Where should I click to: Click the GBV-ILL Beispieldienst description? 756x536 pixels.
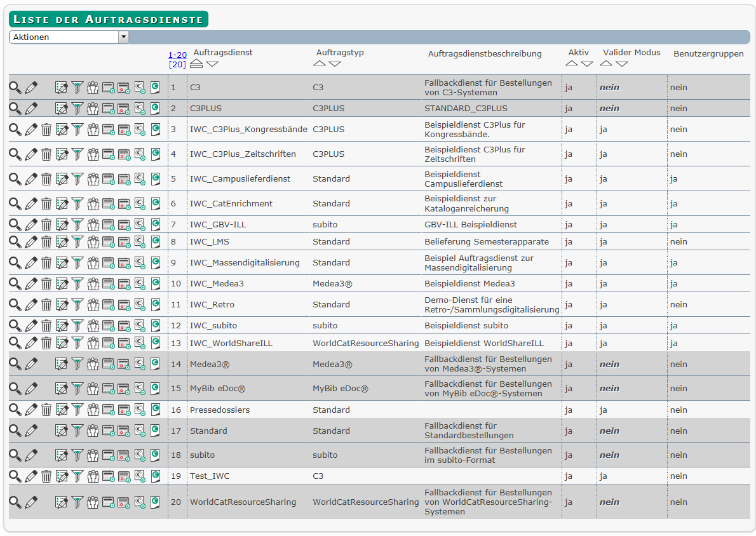coord(471,225)
